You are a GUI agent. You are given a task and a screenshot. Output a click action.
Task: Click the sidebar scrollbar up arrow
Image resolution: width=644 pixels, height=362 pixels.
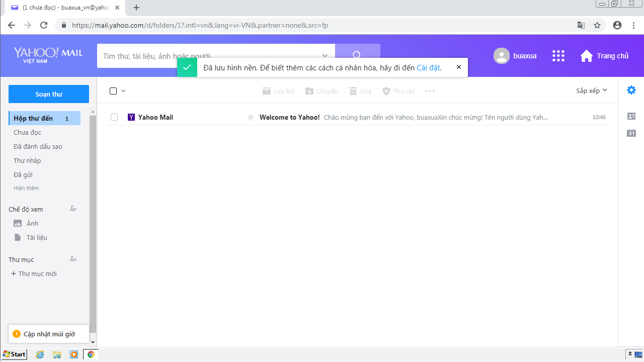tap(93, 112)
